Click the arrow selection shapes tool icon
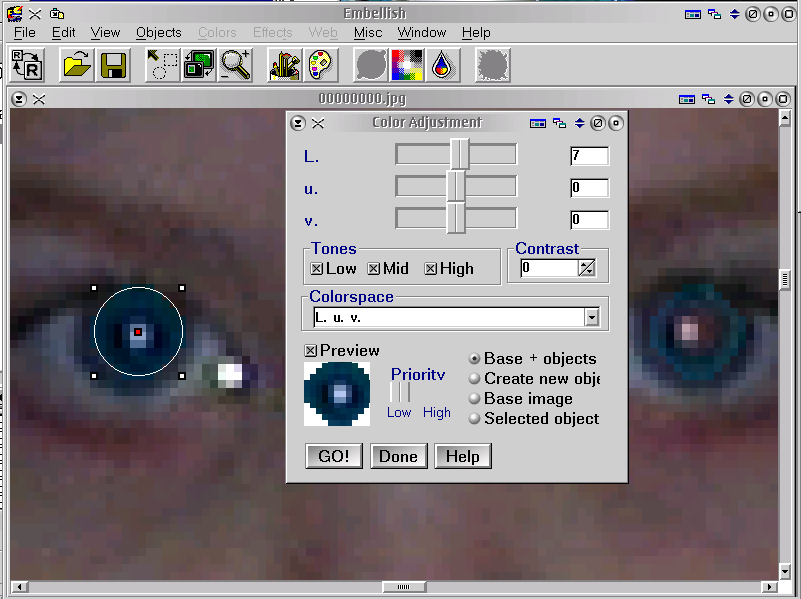 pos(162,65)
